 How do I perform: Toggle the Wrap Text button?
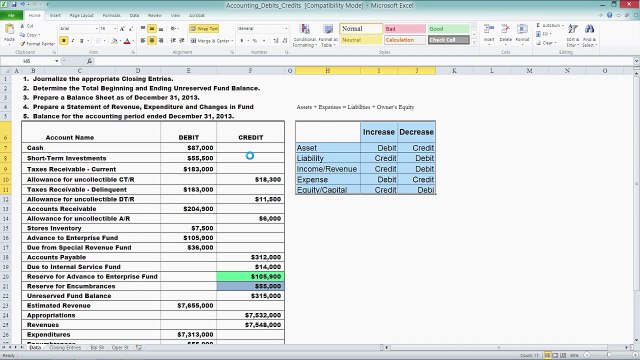pos(204,29)
